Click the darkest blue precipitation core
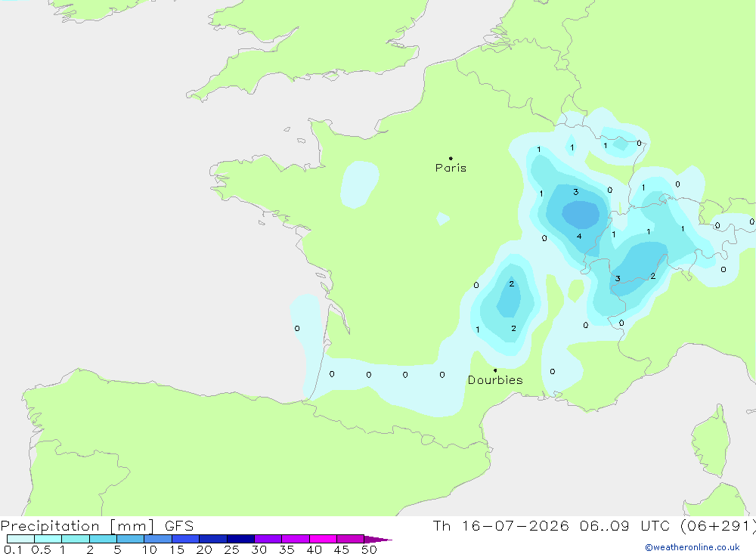 tap(581, 215)
